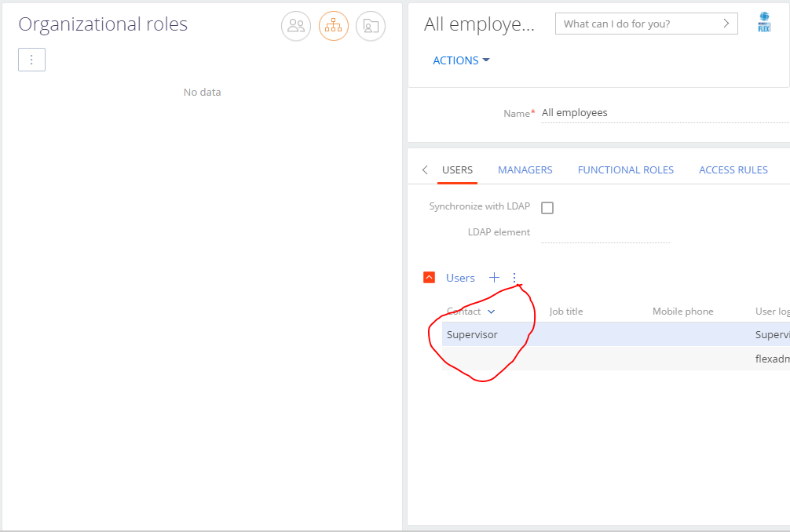Switch to the MANAGERS tab
Image resolution: width=790 pixels, height=532 pixels.
pos(525,169)
